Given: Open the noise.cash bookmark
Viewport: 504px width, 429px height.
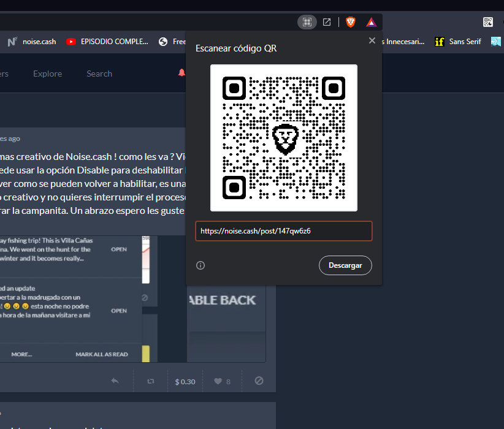Looking at the screenshot, I should [x=32, y=42].
